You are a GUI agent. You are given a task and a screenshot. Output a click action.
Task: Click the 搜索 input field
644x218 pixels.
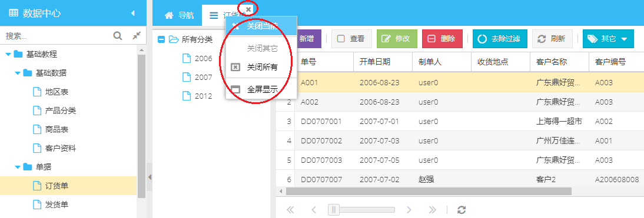[55, 36]
